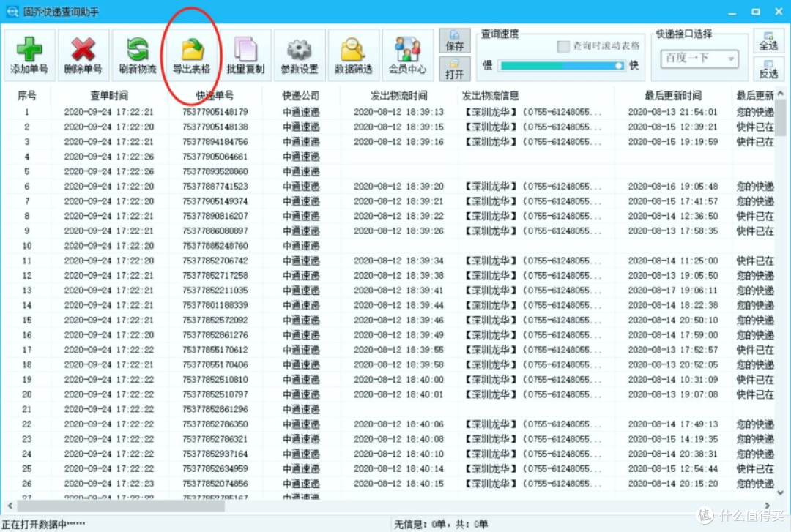Click update time 2020-08-13 21:54:01
This screenshot has height=532, width=791.
click(x=673, y=112)
